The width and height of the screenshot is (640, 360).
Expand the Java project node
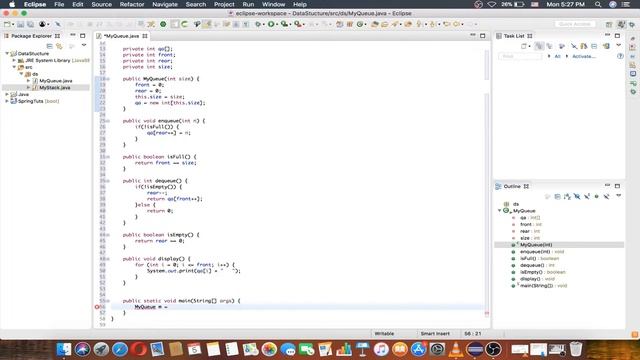click(7, 94)
